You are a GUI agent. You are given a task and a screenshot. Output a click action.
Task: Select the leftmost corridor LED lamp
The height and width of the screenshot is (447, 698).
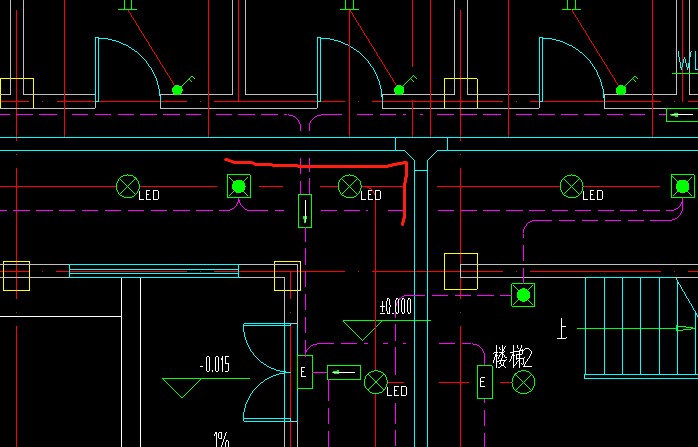pyautogui.click(x=128, y=186)
